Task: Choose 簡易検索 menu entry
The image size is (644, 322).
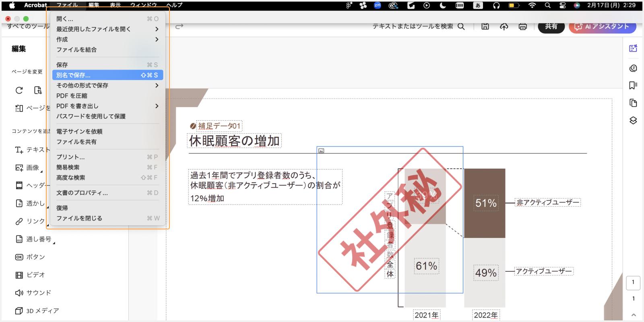Action: click(x=107, y=167)
